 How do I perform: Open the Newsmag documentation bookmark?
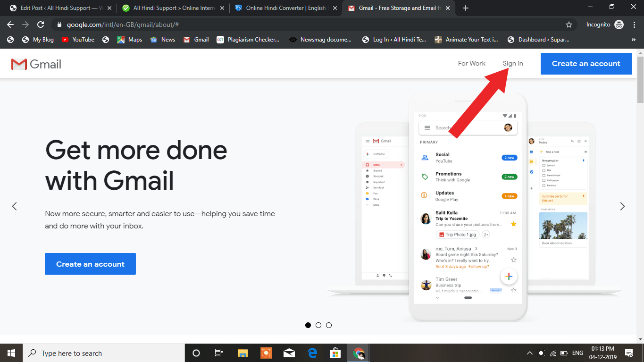click(321, 40)
